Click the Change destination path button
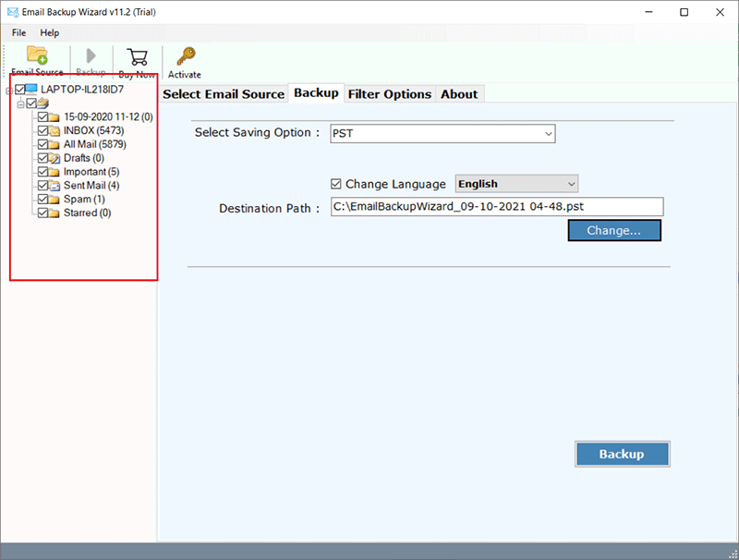 point(614,230)
